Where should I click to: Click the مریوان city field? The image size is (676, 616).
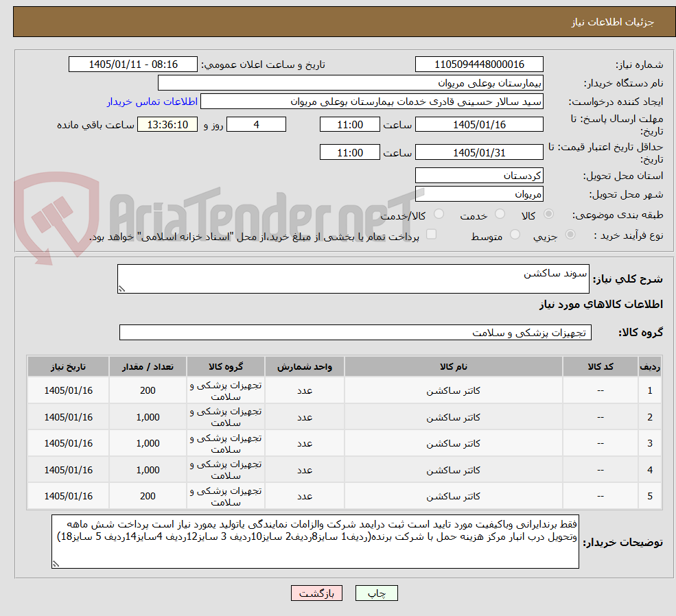(x=479, y=194)
